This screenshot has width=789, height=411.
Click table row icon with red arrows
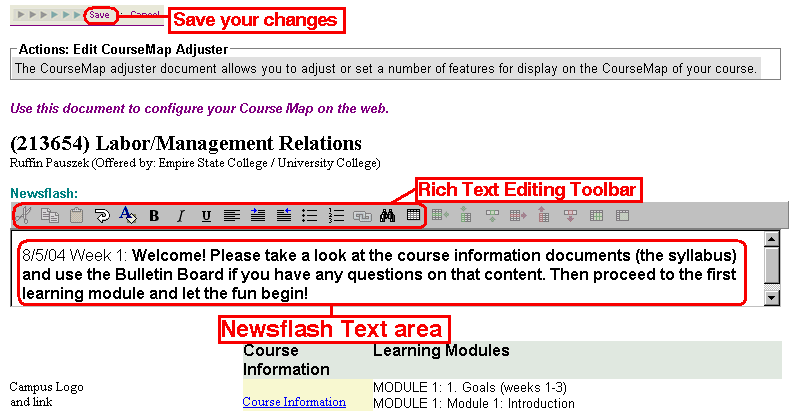[x=570, y=216]
